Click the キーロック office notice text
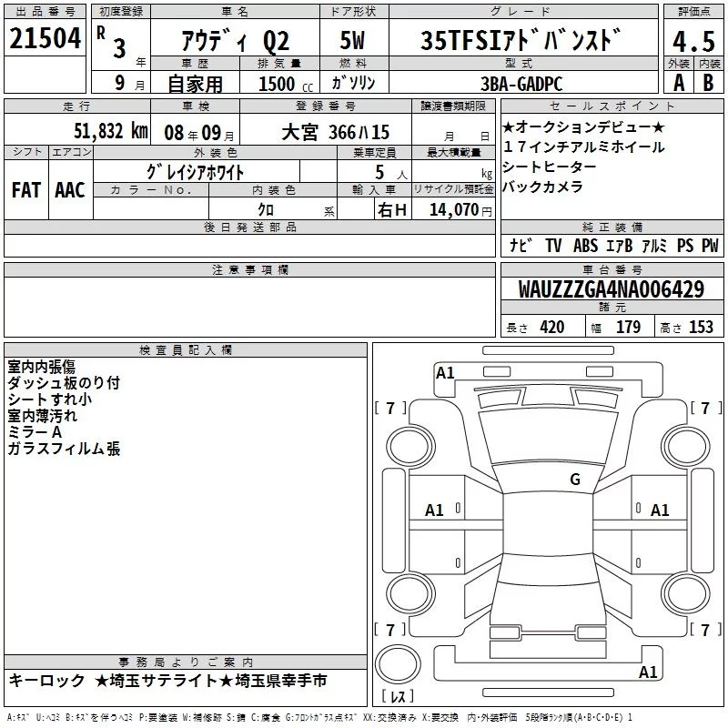 coord(46,681)
